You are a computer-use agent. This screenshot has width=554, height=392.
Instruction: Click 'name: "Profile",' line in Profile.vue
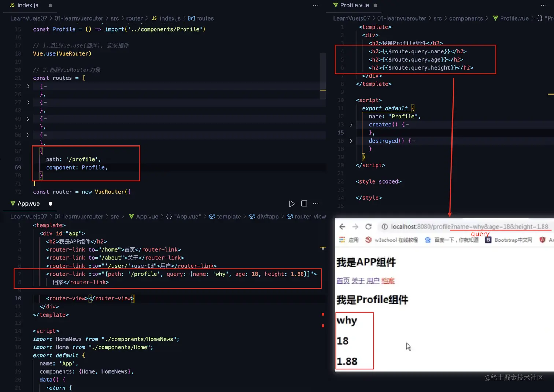tap(395, 117)
